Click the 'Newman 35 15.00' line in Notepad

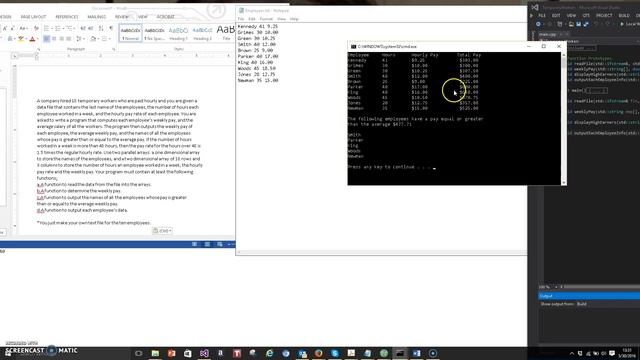point(258,80)
